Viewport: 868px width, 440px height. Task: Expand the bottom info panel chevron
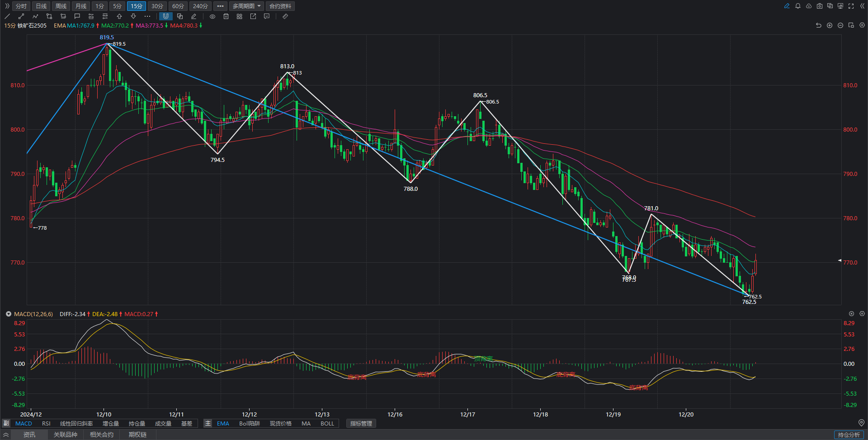point(6,435)
